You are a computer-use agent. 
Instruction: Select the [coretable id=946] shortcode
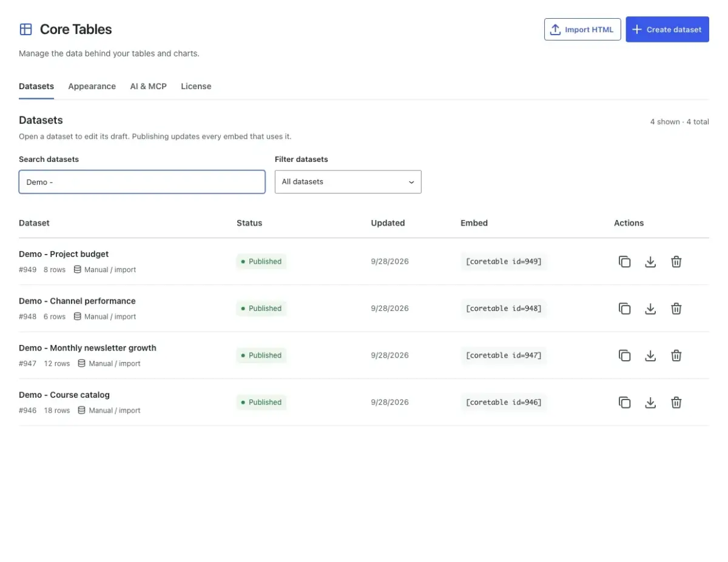point(504,402)
